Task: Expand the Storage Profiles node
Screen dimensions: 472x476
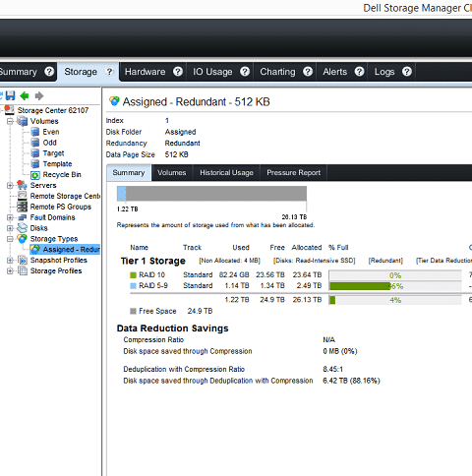Action: click(10, 271)
